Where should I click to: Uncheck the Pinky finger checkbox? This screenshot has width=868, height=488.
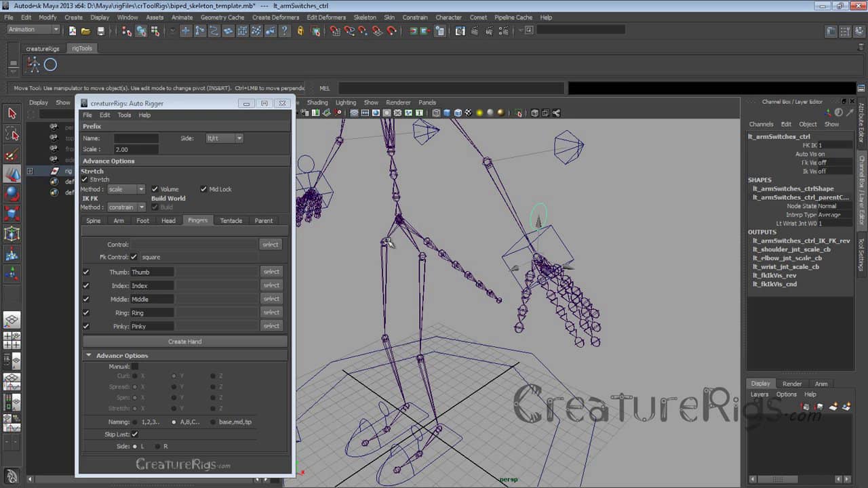86,326
